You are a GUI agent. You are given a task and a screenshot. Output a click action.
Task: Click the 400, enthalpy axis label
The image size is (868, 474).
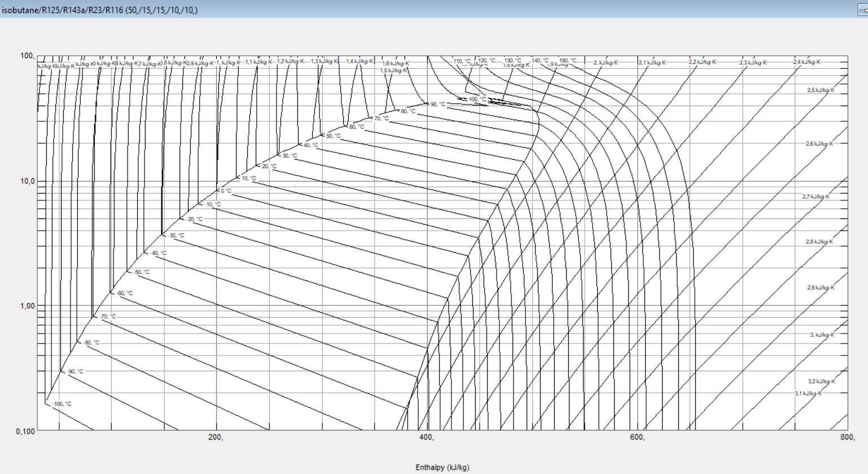click(426, 437)
